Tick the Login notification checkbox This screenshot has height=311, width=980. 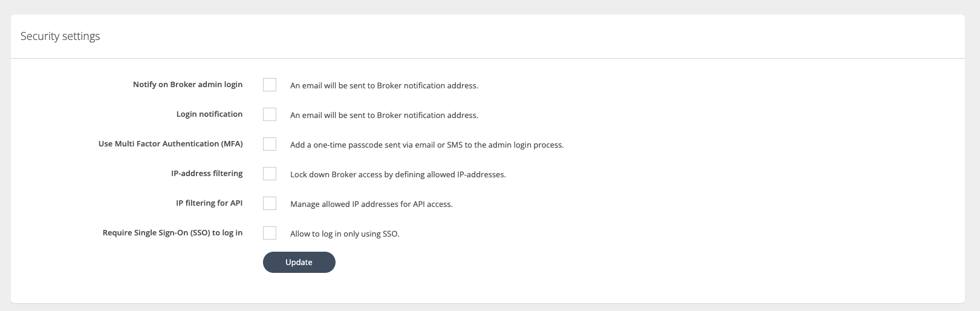tap(270, 114)
